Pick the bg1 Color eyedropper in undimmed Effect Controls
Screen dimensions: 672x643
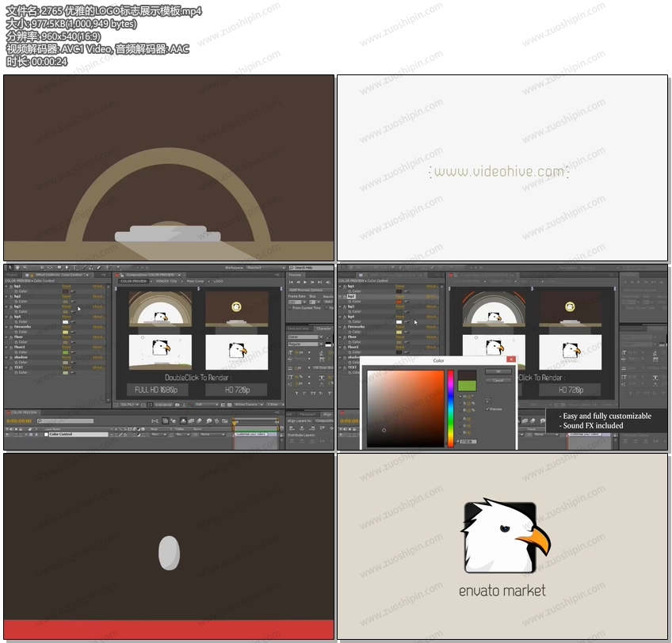73,291
